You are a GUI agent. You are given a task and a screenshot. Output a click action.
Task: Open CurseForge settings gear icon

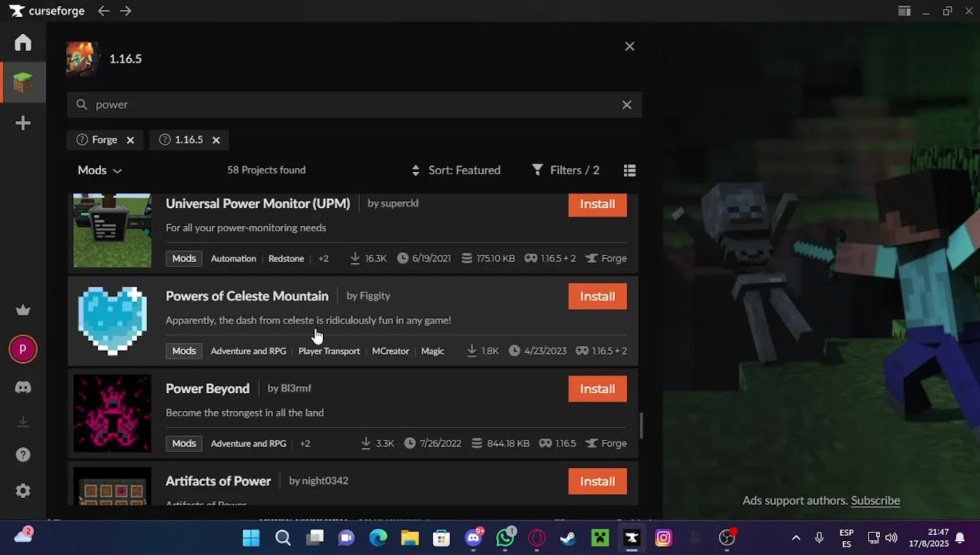(x=23, y=491)
